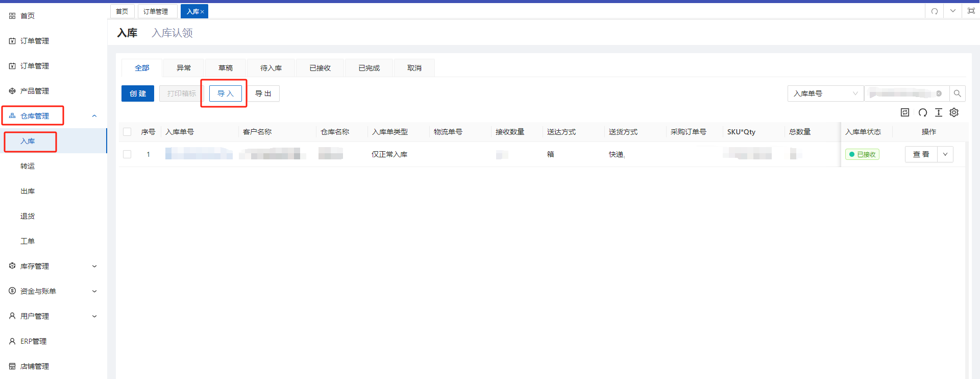This screenshot has height=379, width=980.
Task: Open the 入库单号 search type dropdown
Action: pyautogui.click(x=825, y=93)
